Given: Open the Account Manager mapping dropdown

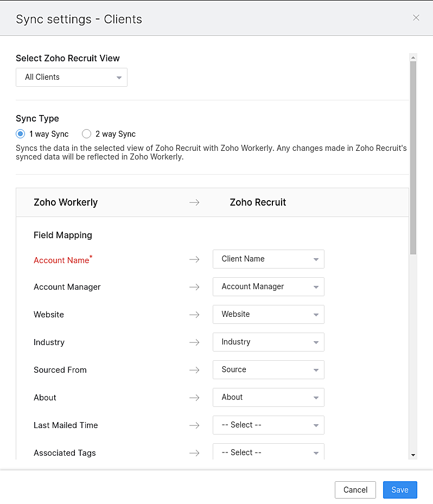Looking at the screenshot, I should click(x=269, y=286).
